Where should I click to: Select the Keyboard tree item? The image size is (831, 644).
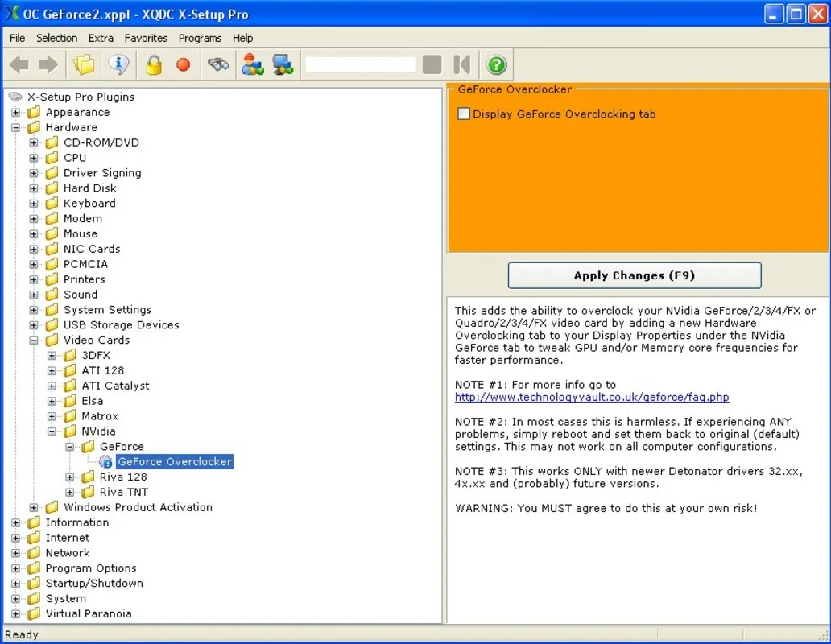click(89, 204)
